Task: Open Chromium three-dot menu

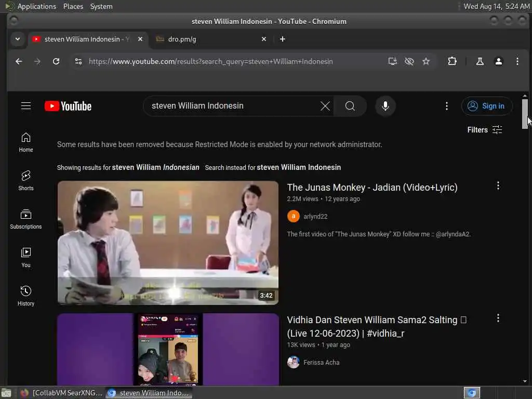Action: 517,61
